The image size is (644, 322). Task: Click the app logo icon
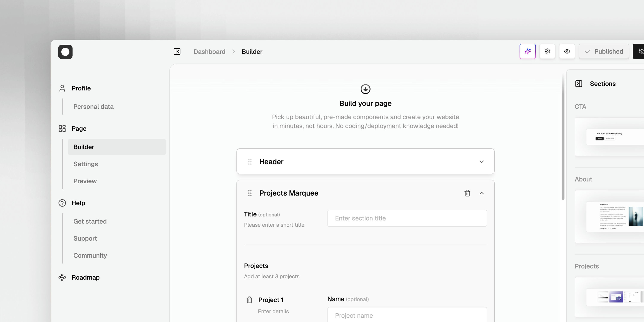coord(65,52)
